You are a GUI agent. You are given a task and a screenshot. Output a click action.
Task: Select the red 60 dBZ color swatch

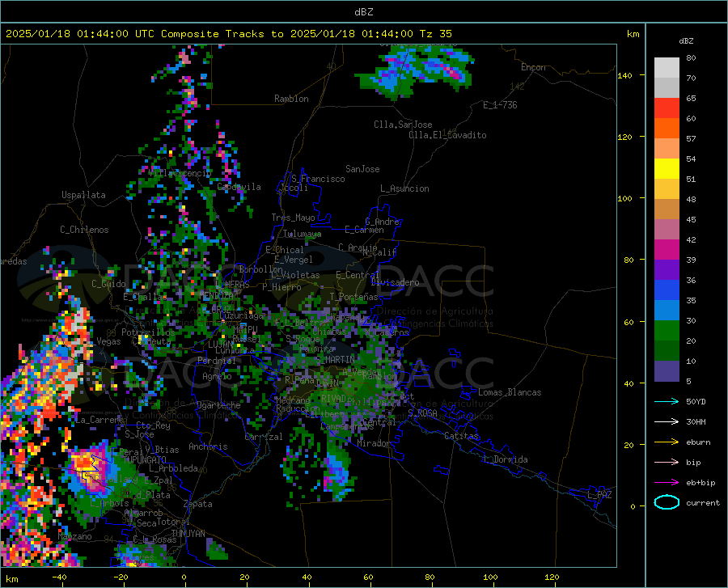[x=667, y=108]
